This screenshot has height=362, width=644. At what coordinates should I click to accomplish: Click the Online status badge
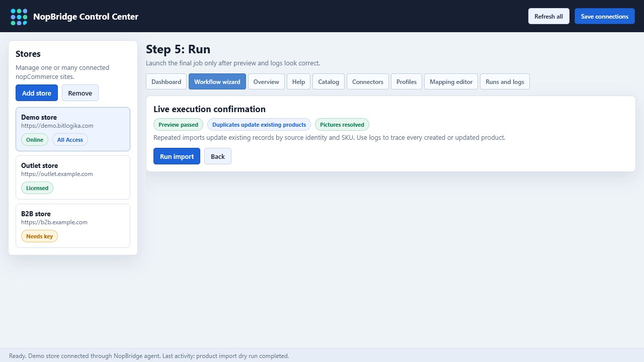[35, 140]
